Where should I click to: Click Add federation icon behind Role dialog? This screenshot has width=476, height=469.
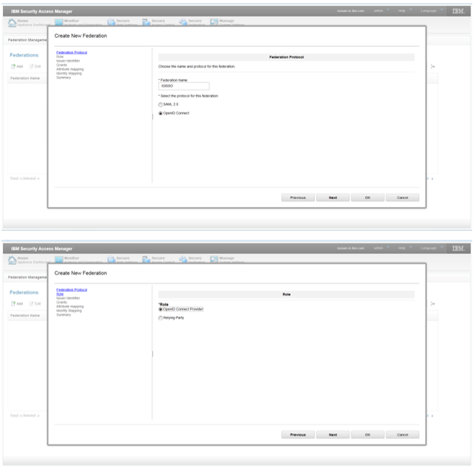(x=13, y=304)
